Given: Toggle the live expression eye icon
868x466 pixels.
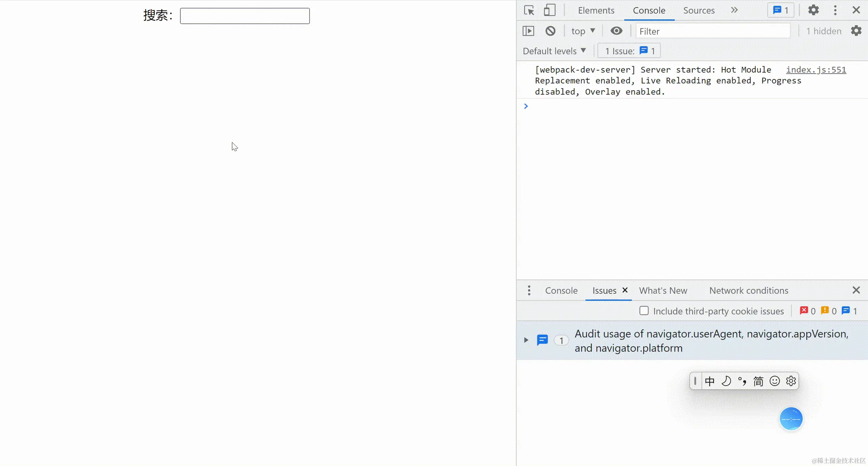Looking at the screenshot, I should [x=616, y=31].
